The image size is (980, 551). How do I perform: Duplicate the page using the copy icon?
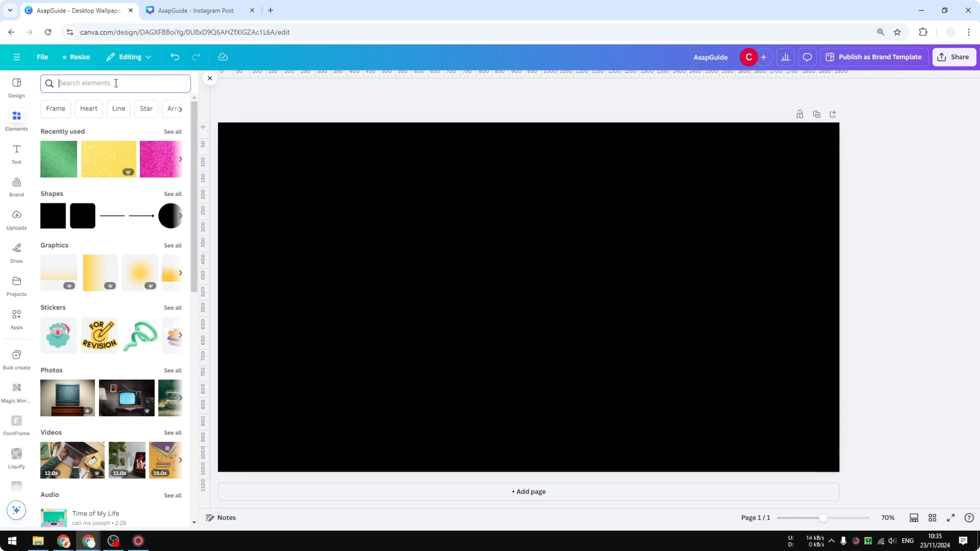[x=817, y=114]
